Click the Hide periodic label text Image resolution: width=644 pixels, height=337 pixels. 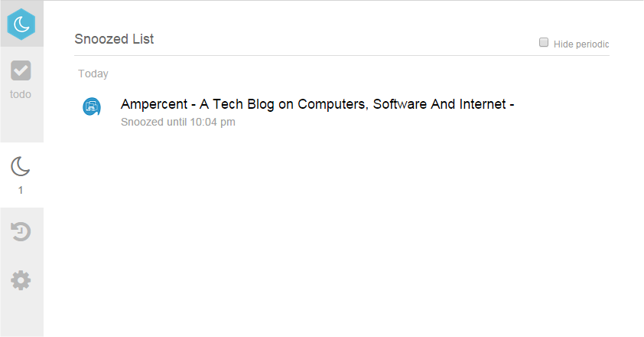click(x=581, y=44)
